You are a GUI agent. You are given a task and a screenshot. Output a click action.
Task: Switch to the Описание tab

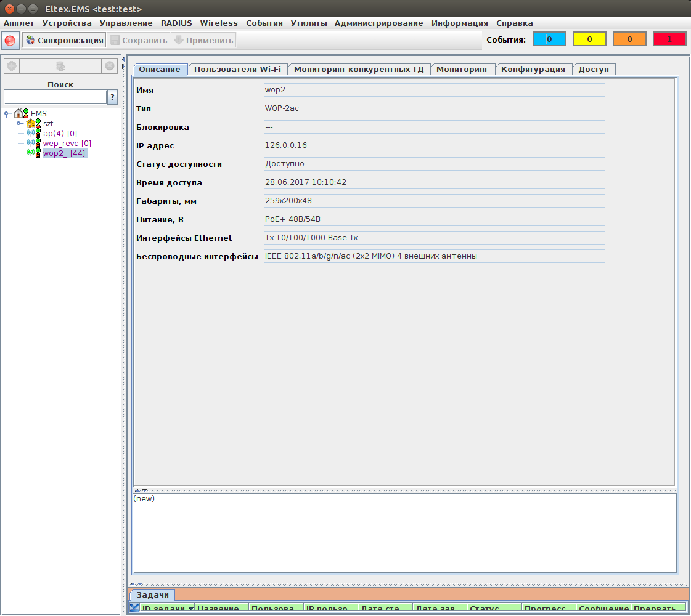(x=160, y=69)
